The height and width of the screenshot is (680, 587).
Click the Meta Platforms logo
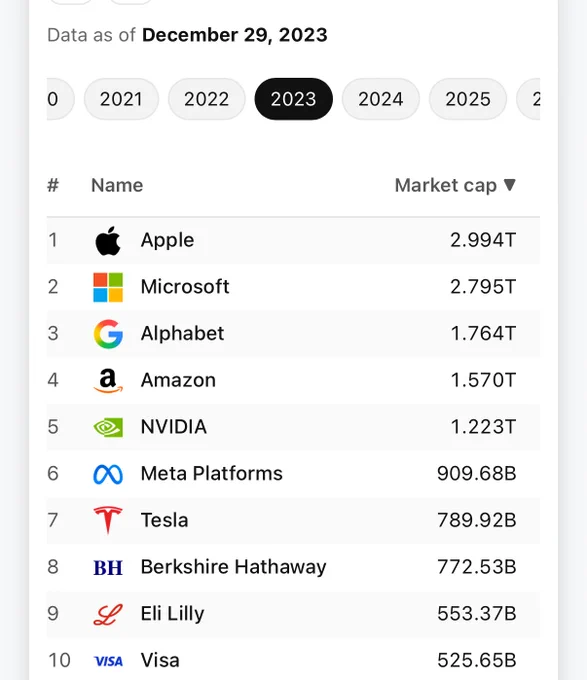coord(108,474)
